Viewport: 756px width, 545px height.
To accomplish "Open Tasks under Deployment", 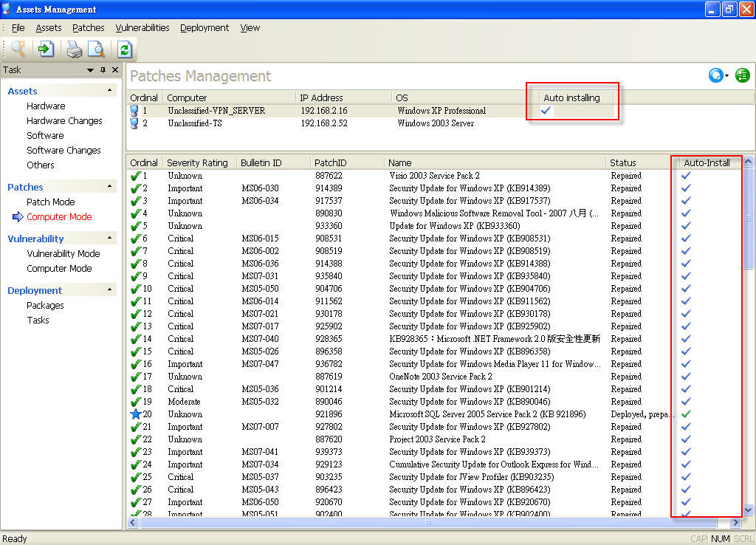I will (38, 320).
